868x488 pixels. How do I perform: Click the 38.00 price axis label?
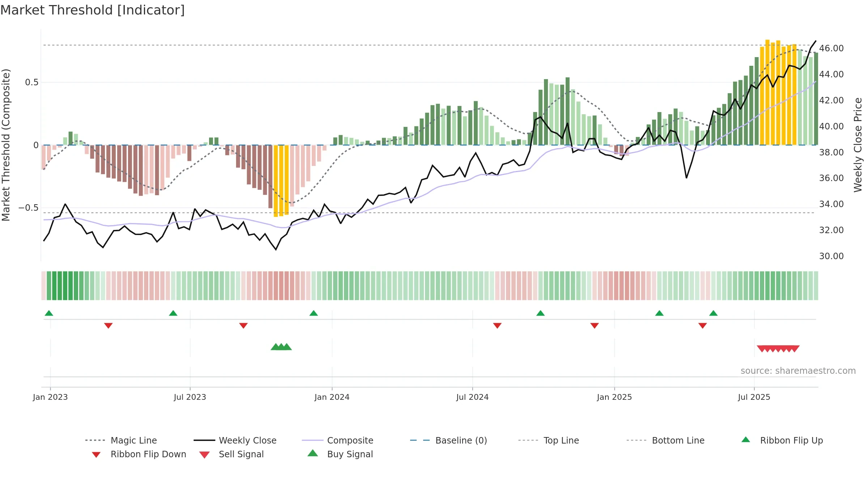click(831, 153)
